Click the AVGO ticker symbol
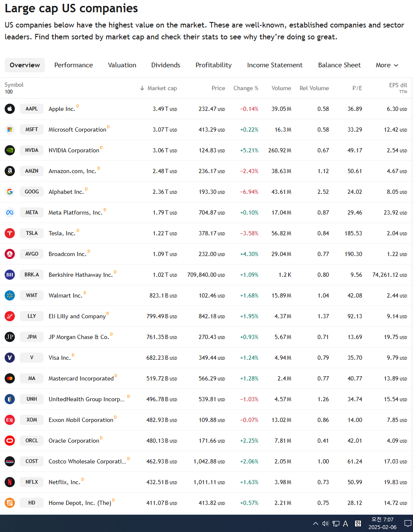The width and height of the screenshot is (413, 532). [32, 254]
